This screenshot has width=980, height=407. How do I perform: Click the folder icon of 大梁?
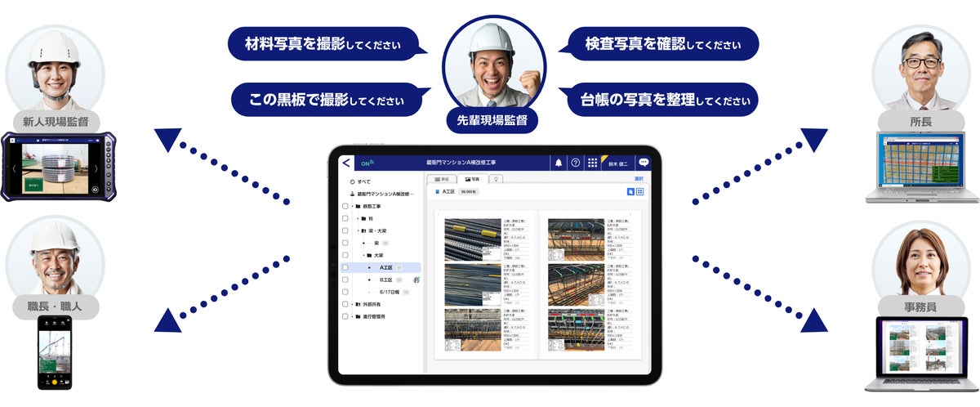369,255
